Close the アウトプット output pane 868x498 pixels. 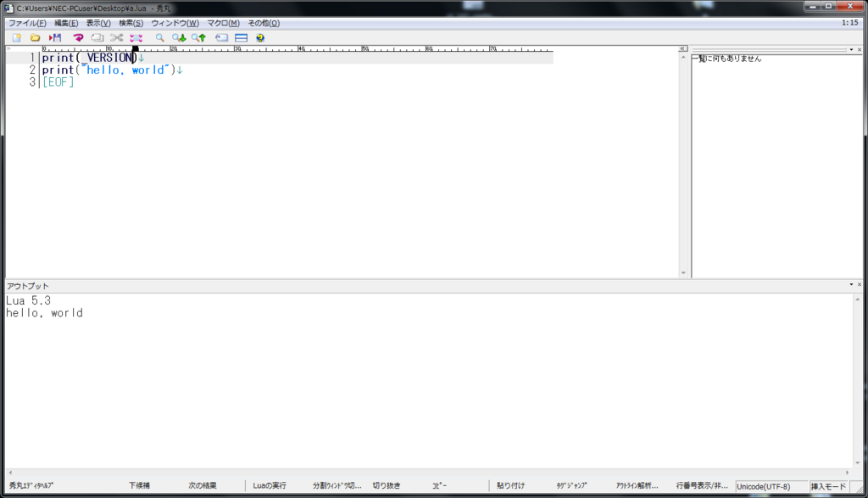860,285
